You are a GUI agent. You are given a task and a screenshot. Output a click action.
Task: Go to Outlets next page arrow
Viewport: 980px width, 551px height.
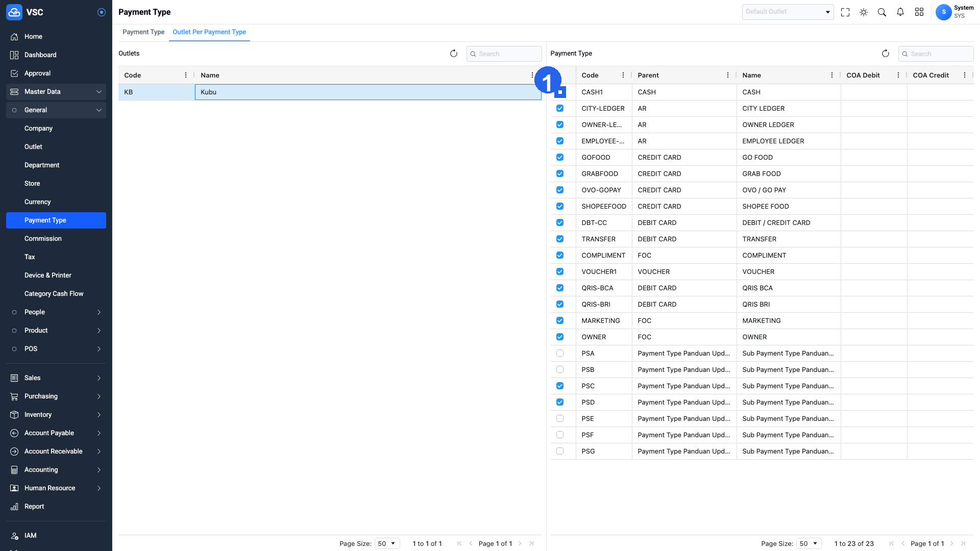click(x=520, y=544)
